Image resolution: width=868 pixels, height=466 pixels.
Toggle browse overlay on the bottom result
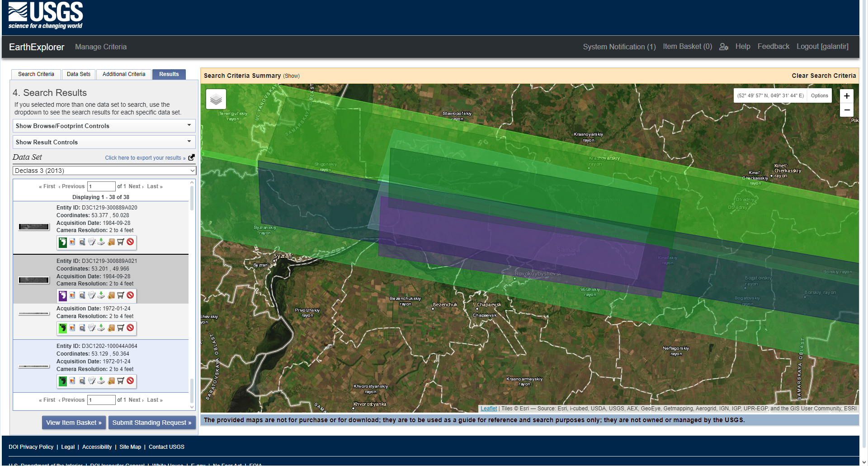click(x=72, y=381)
